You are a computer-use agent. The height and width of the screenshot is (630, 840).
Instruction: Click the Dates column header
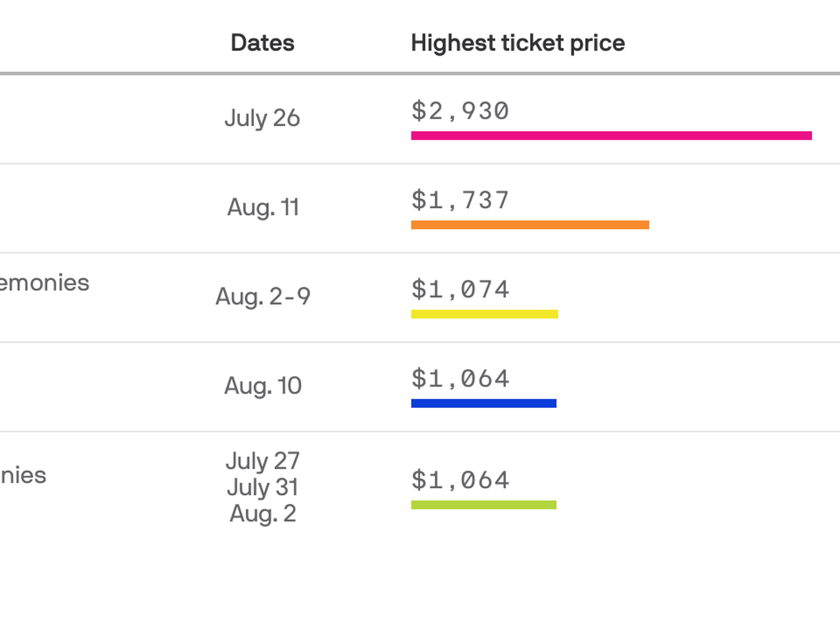(262, 43)
